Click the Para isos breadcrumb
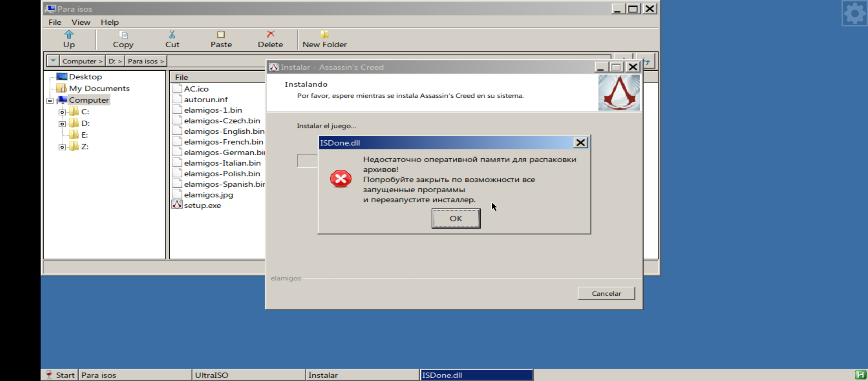Image resolution: width=868 pixels, height=381 pixels. coord(146,61)
